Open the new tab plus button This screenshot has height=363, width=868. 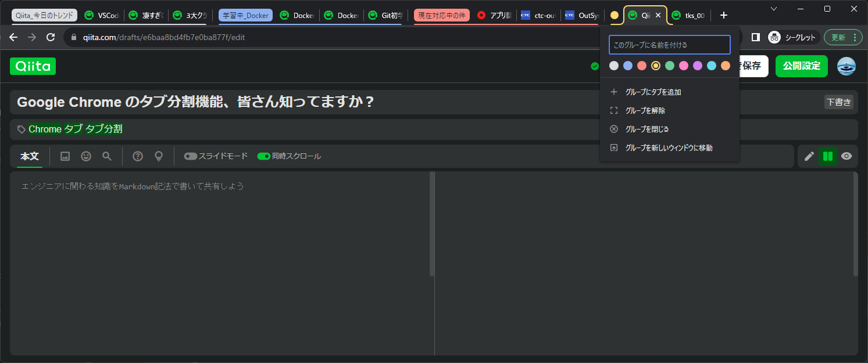point(723,15)
